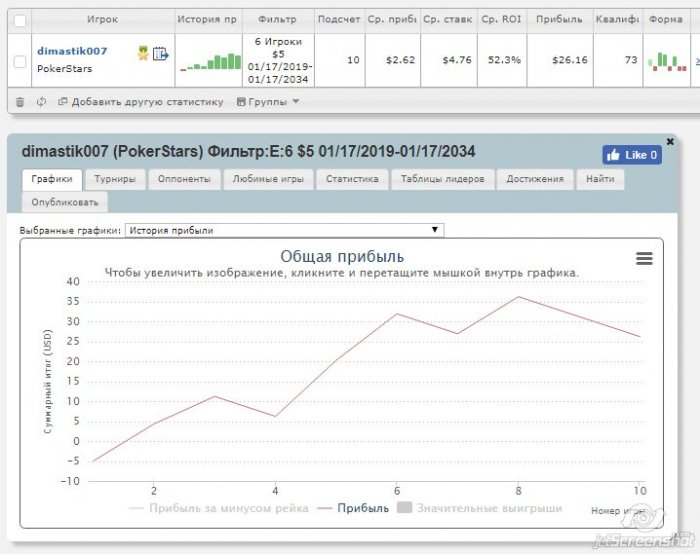
Task: Check the dimastik007 row checkbox
Action: 20,61
